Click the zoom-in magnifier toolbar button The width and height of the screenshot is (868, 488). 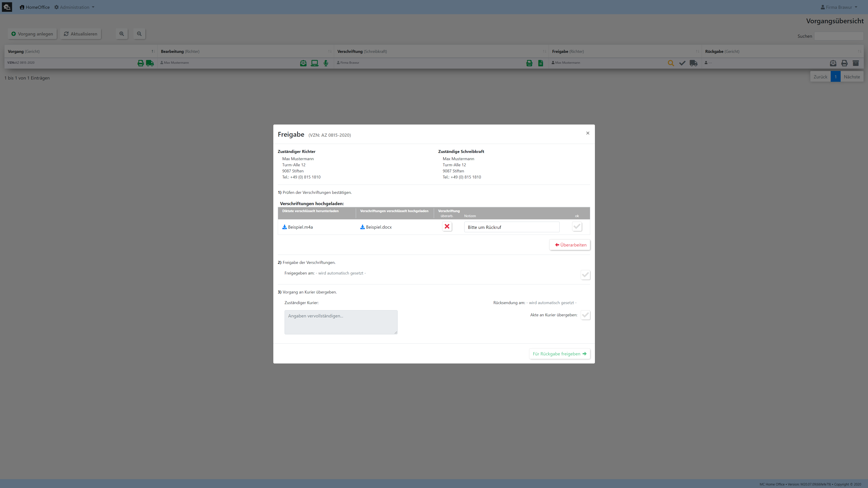click(122, 34)
